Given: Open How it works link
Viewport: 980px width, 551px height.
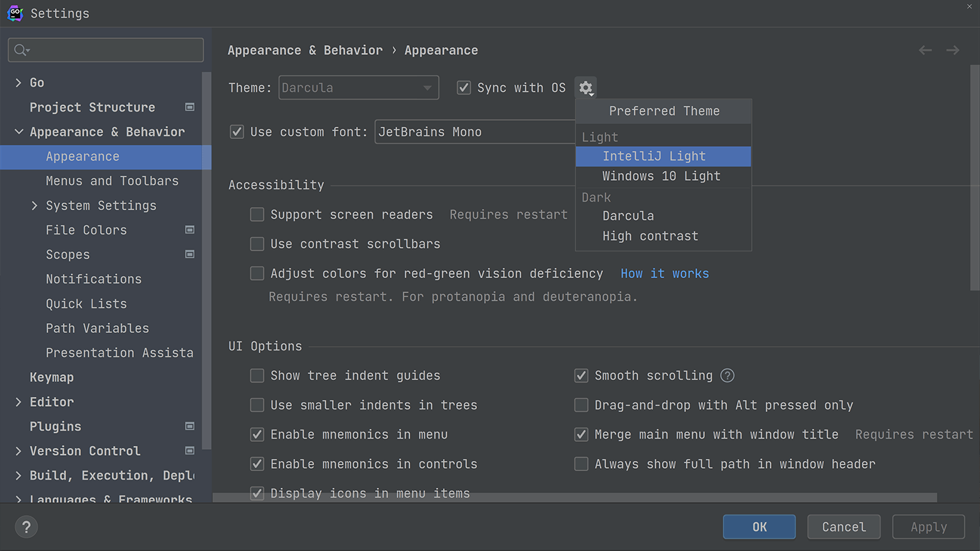Looking at the screenshot, I should click(x=664, y=274).
